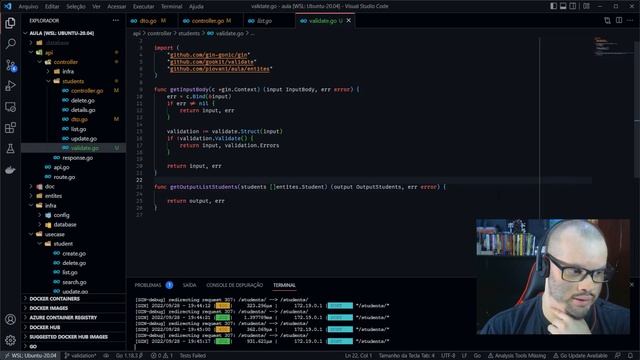Click Go Update Available status item
Viewport: 640px width, 360px height.
(580, 356)
